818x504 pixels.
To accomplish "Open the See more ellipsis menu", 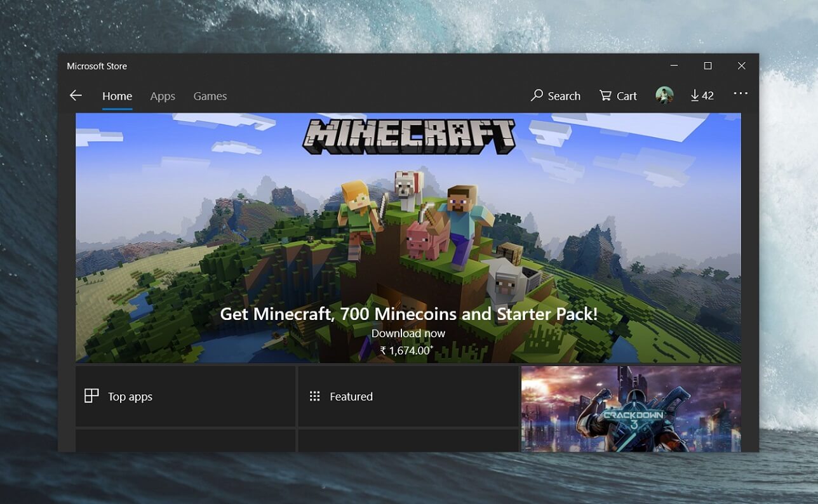I will [741, 93].
